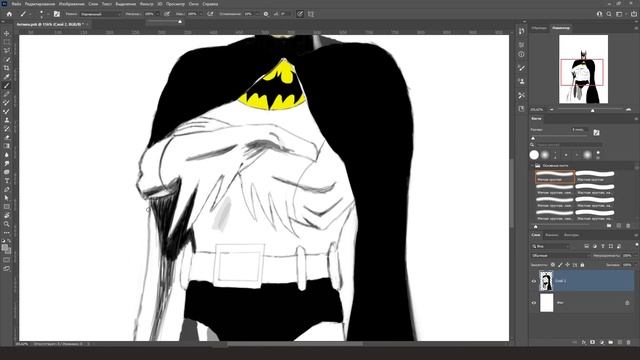Delete brush trash icon in Brushes panel
The width and height of the screenshot is (640, 360).
point(628,226)
